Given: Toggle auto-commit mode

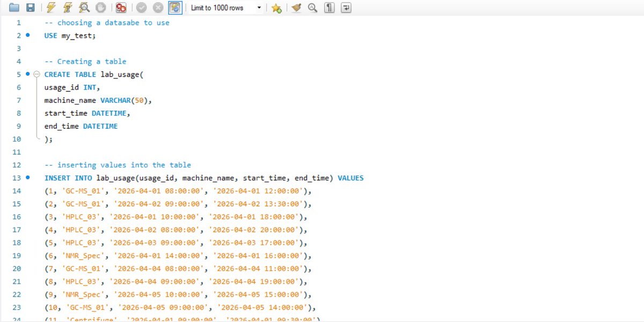Looking at the screenshot, I should pyautogui.click(x=175, y=8).
